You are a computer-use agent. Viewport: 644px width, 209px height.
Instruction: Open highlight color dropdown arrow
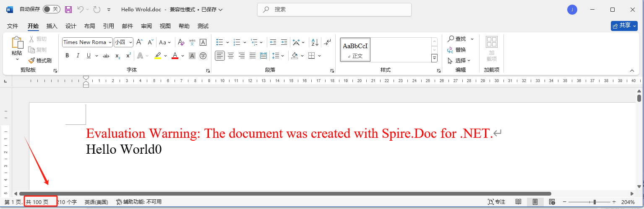pyautogui.click(x=165, y=56)
